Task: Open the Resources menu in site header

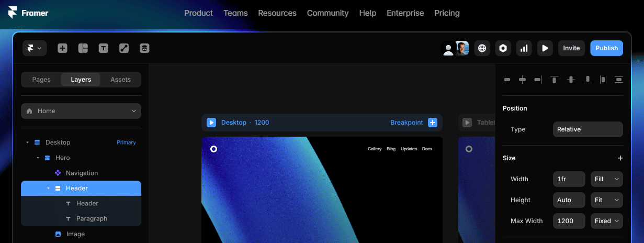Action: [x=277, y=13]
